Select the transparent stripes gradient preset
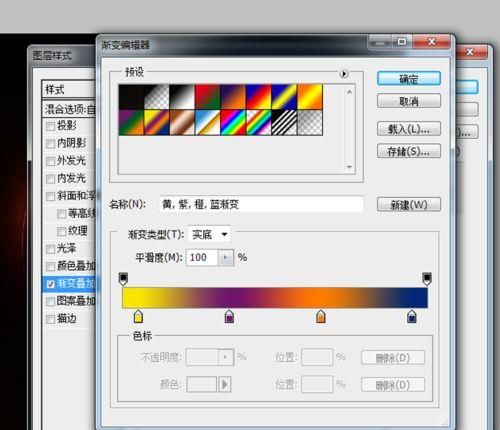Viewport: 500px width, 430px height. click(284, 122)
